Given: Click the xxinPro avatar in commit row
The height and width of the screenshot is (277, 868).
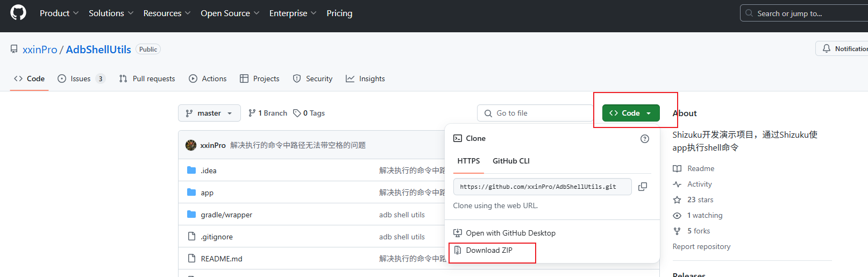Looking at the screenshot, I should (191, 145).
